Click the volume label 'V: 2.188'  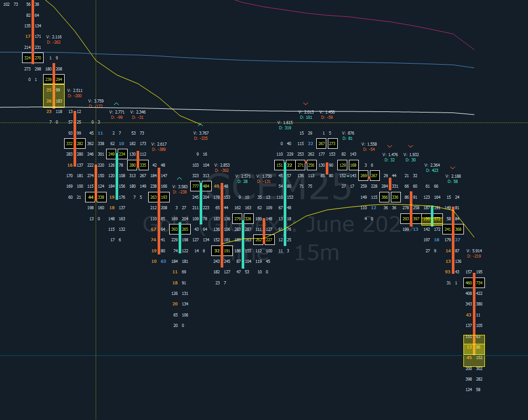coord(453,176)
